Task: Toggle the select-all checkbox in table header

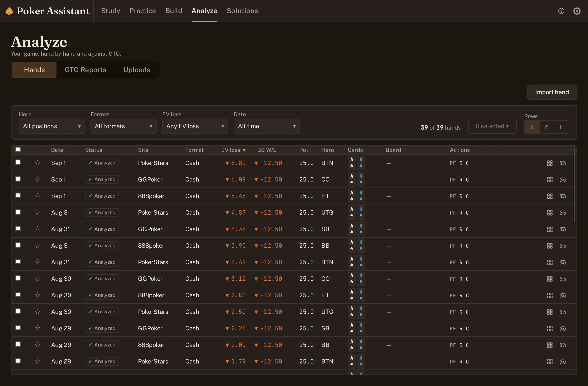Action: [x=18, y=150]
